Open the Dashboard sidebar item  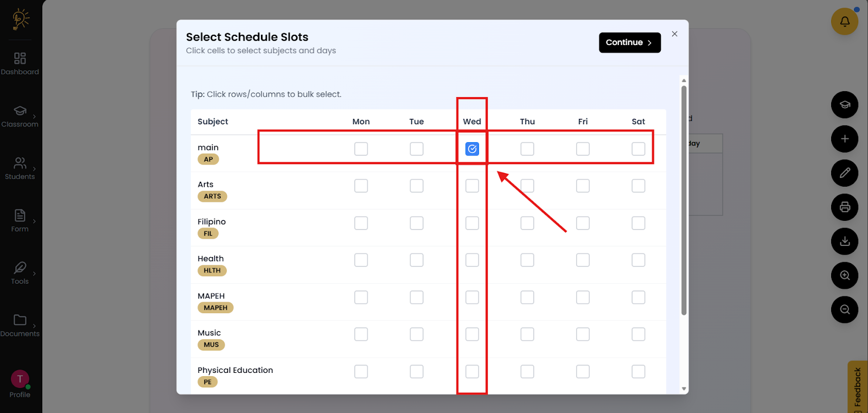[x=20, y=63]
